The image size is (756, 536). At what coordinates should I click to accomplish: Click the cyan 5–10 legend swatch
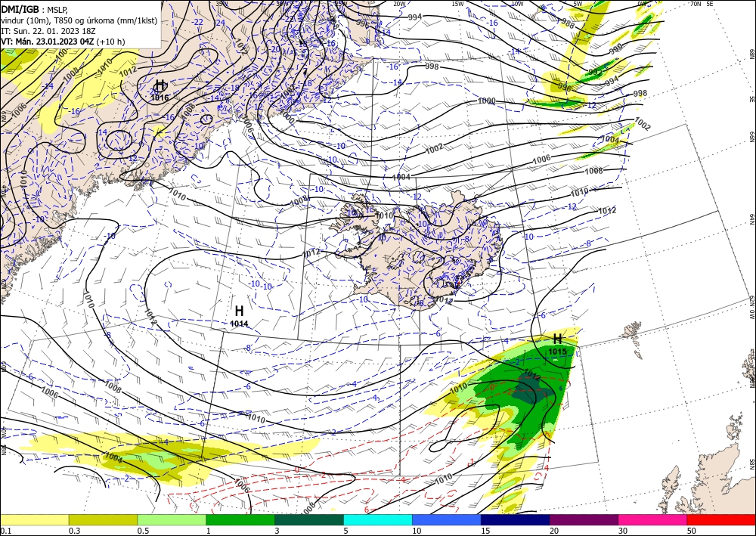coord(378,519)
